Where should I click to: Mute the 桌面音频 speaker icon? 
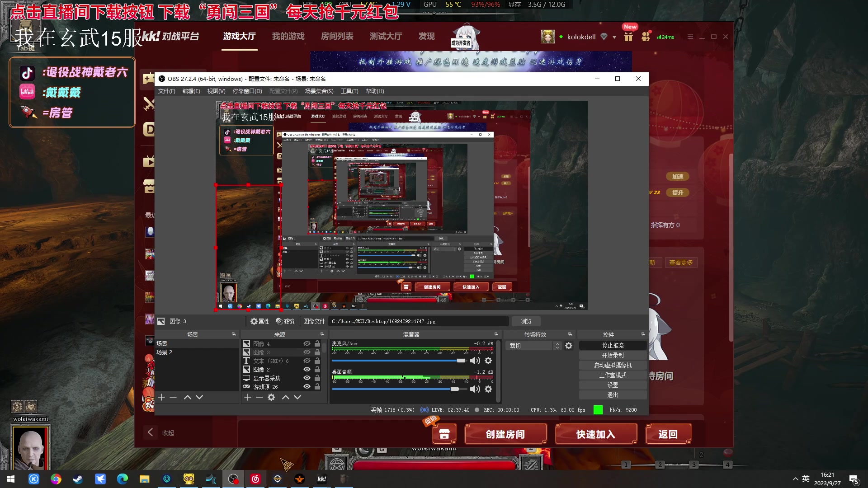475,389
